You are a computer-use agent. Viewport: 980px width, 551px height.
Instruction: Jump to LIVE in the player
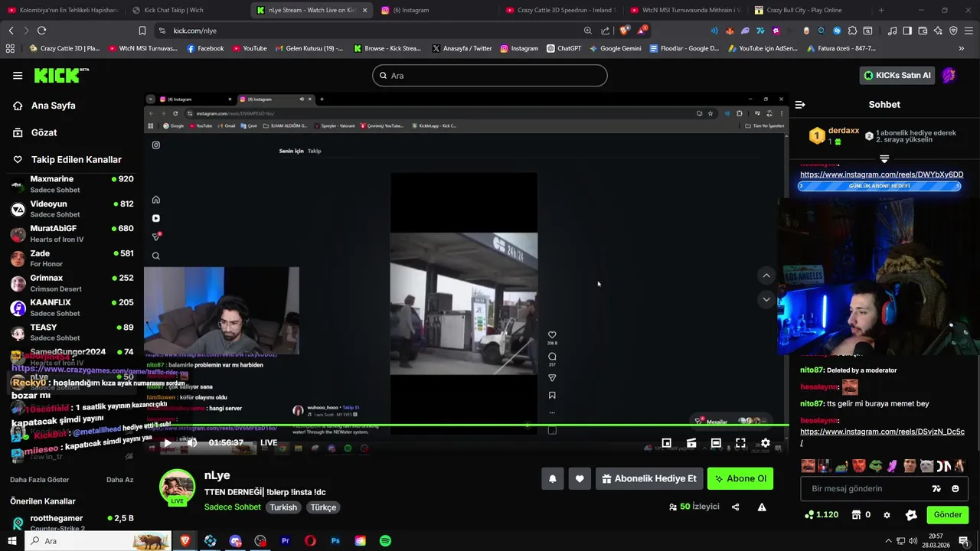pyautogui.click(x=269, y=442)
